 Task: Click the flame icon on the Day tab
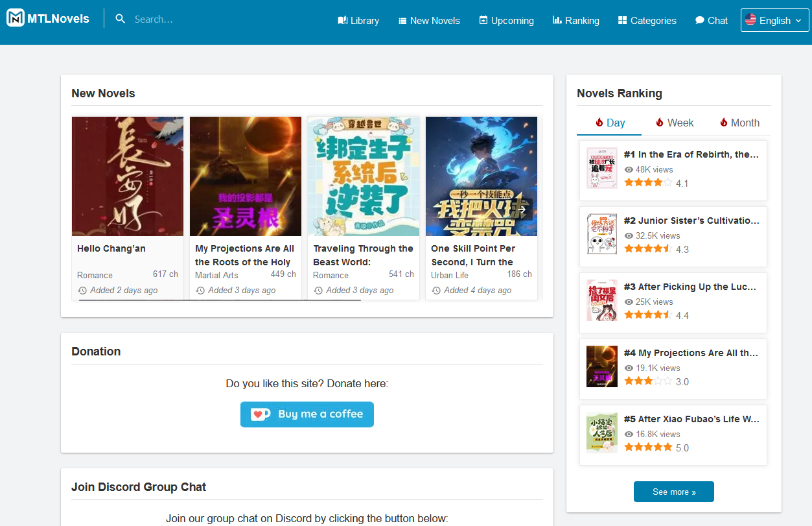pos(598,122)
